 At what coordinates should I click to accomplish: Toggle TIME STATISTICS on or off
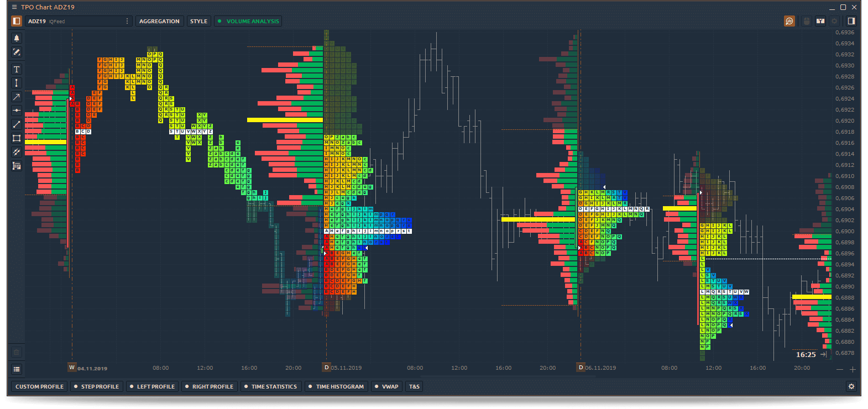[270, 386]
